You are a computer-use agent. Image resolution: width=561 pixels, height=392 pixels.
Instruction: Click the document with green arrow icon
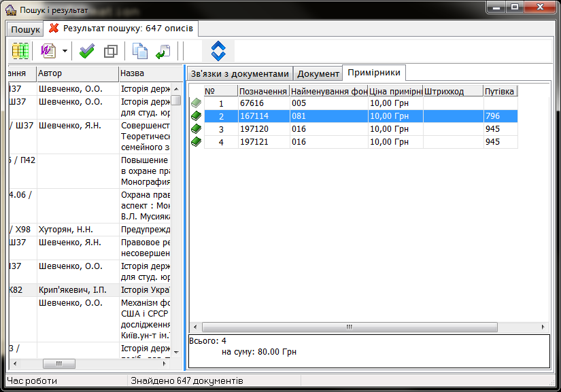[163, 51]
